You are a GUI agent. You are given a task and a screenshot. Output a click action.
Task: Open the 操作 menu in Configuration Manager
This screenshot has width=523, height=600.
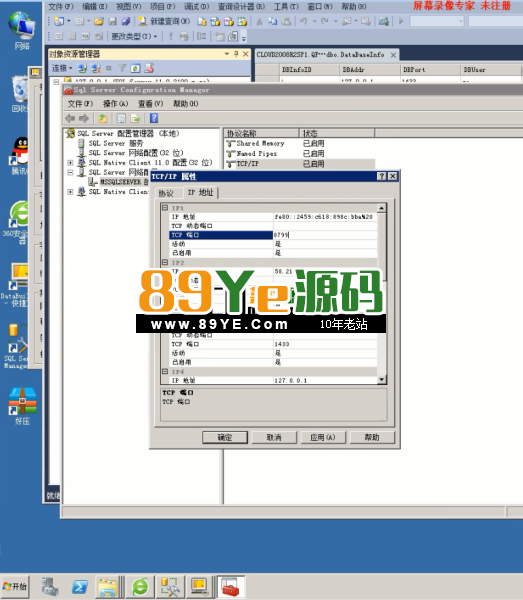click(x=115, y=104)
